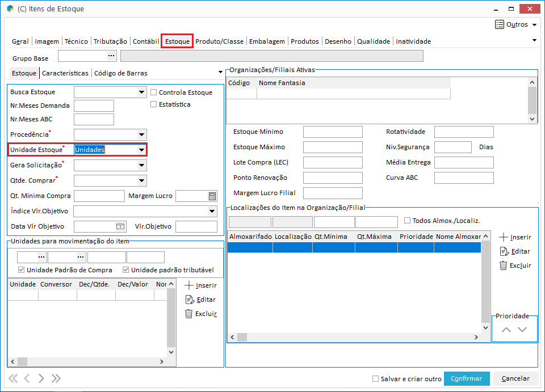Click Excluir beside Localizações table
545x392 pixels.
pyautogui.click(x=515, y=265)
